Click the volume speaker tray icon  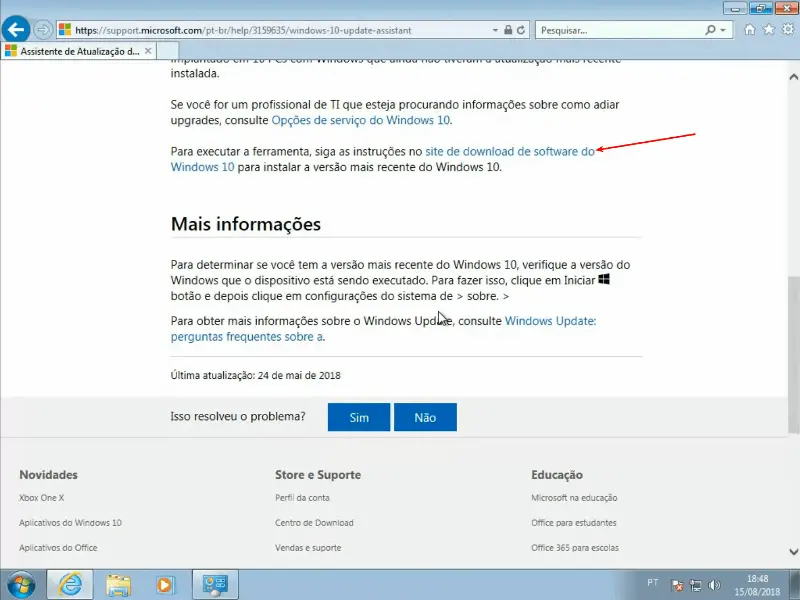tap(715, 585)
